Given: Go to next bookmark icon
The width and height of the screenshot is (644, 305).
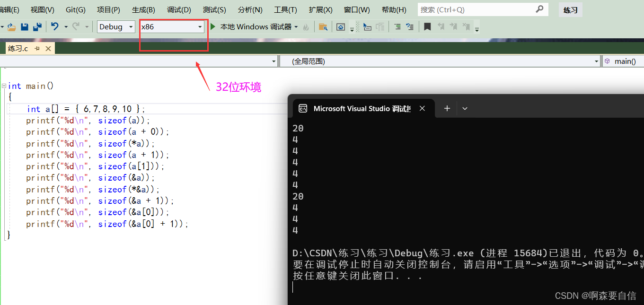Looking at the screenshot, I should point(453,27).
